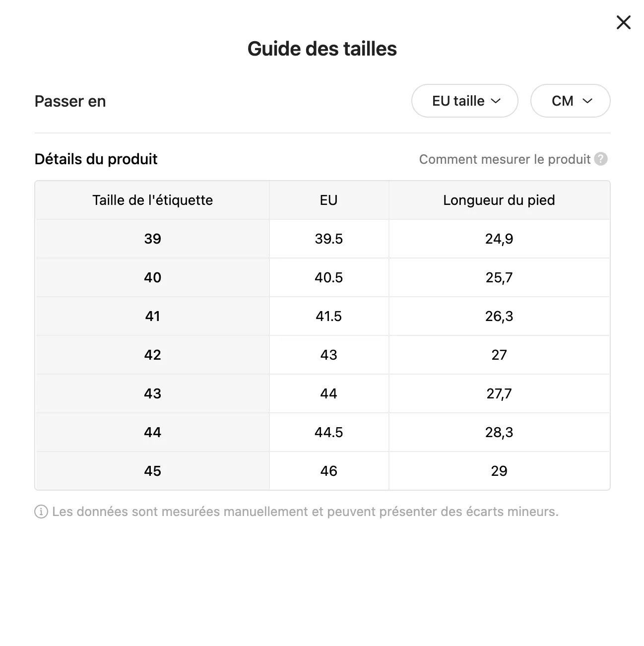Select the table header Longueur du pied

pyautogui.click(x=499, y=200)
